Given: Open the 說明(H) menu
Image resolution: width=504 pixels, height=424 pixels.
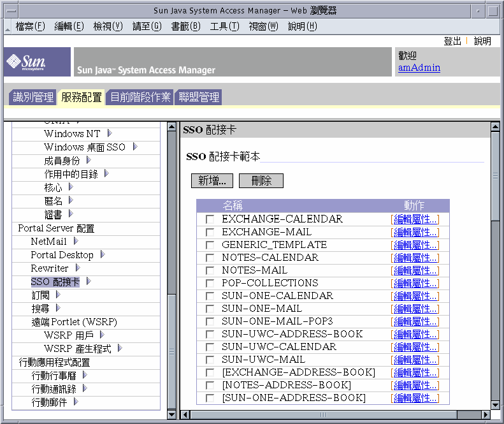Looking at the screenshot, I should [x=303, y=26].
